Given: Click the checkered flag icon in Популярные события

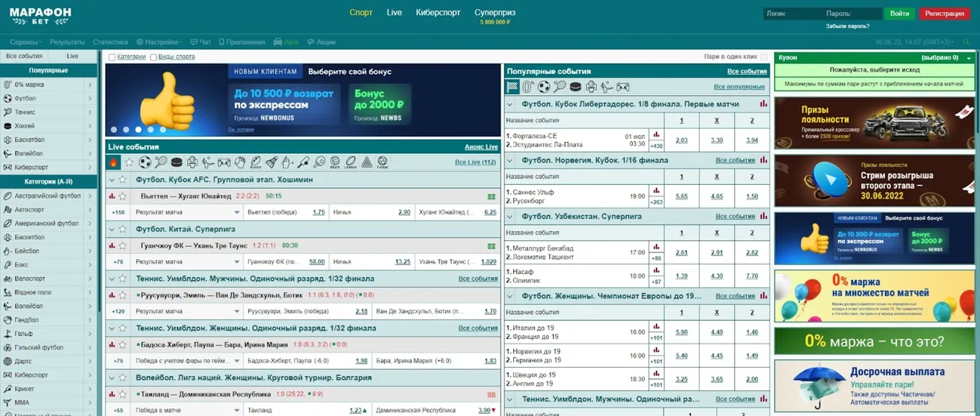Looking at the screenshot, I should click(x=512, y=86).
